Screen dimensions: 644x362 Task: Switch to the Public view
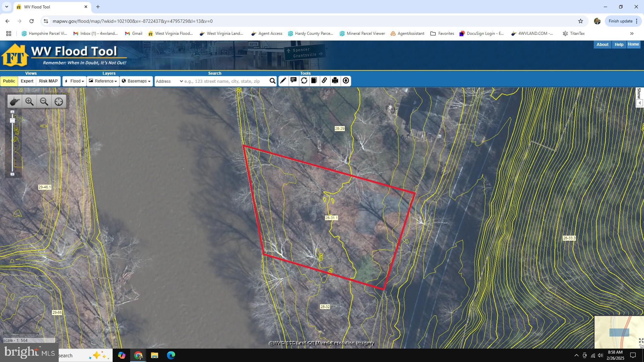(x=9, y=81)
